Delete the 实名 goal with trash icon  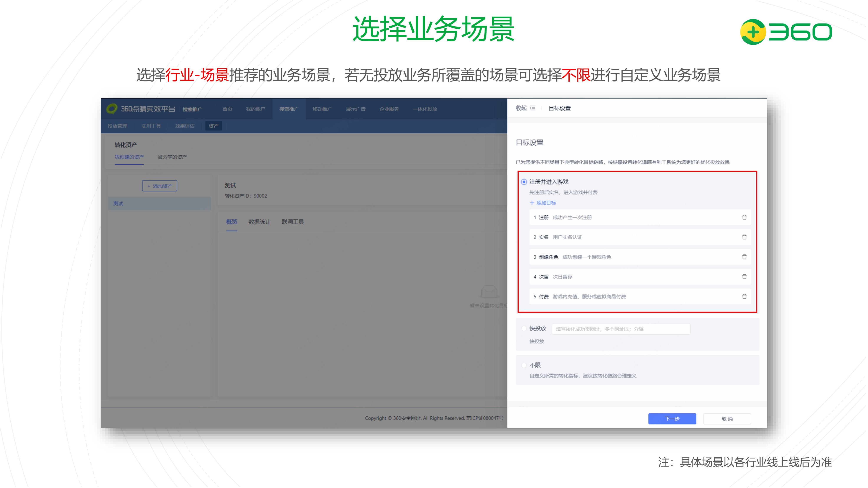click(744, 237)
